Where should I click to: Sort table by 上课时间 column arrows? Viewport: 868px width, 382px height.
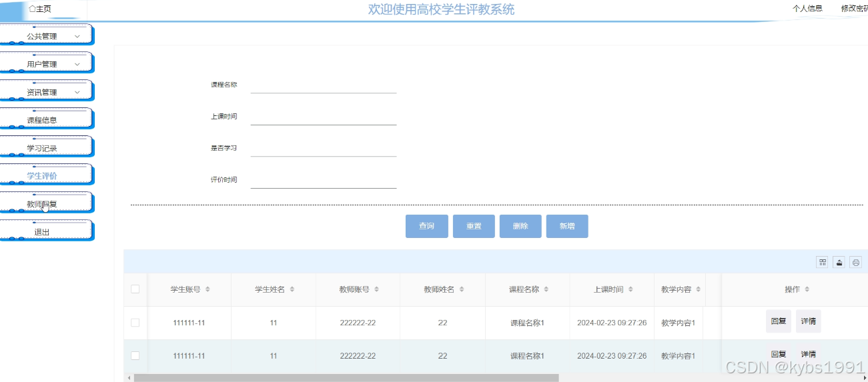click(630, 289)
